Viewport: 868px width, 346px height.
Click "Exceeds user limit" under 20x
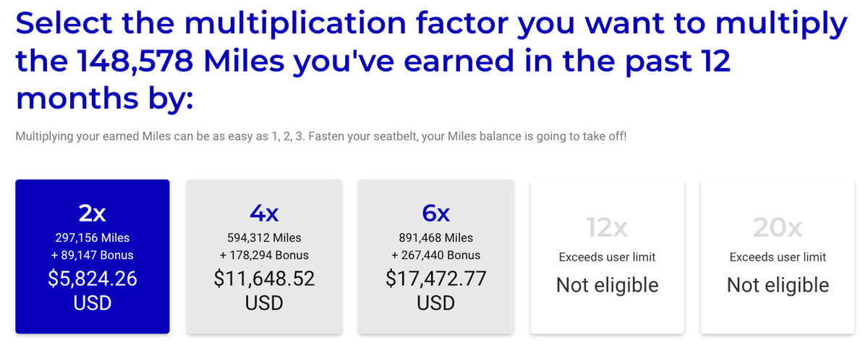coord(778,257)
